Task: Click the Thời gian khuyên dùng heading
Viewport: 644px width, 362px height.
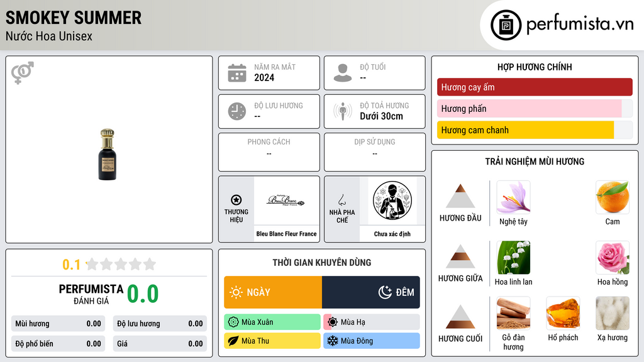Action: pos(322,263)
